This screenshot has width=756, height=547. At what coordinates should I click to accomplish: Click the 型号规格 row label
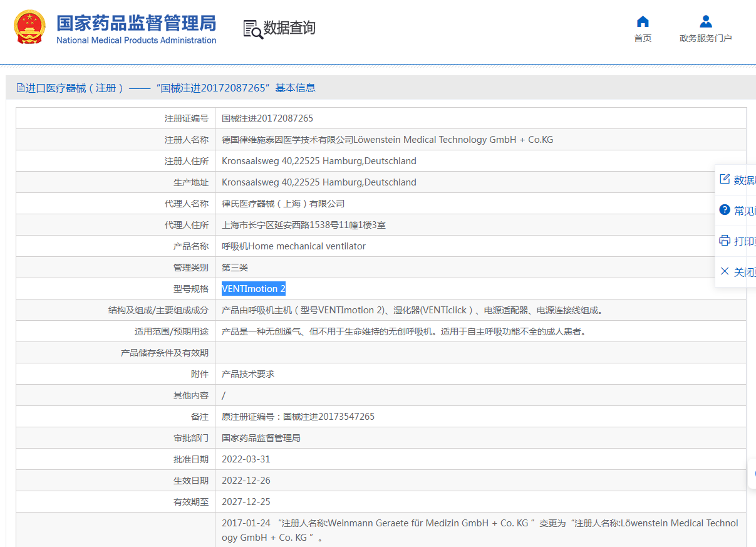point(191,289)
